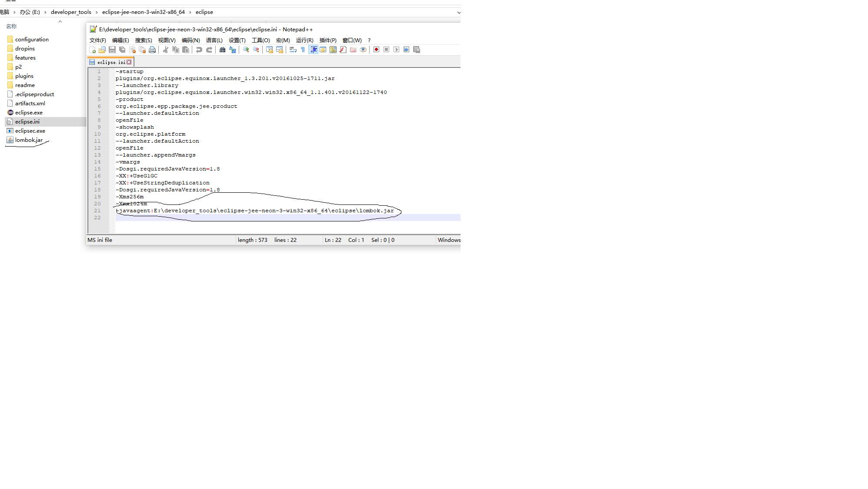The height and width of the screenshot is (489, 868).
Task: Click the Redo icon in toolbar
Action: coord(209,50)
